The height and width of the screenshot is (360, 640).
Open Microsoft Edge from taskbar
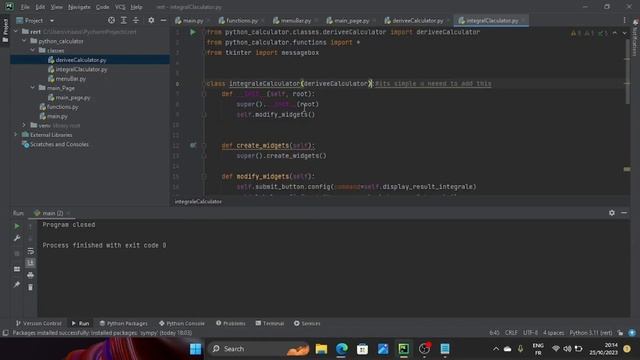(x=342, y=349)
